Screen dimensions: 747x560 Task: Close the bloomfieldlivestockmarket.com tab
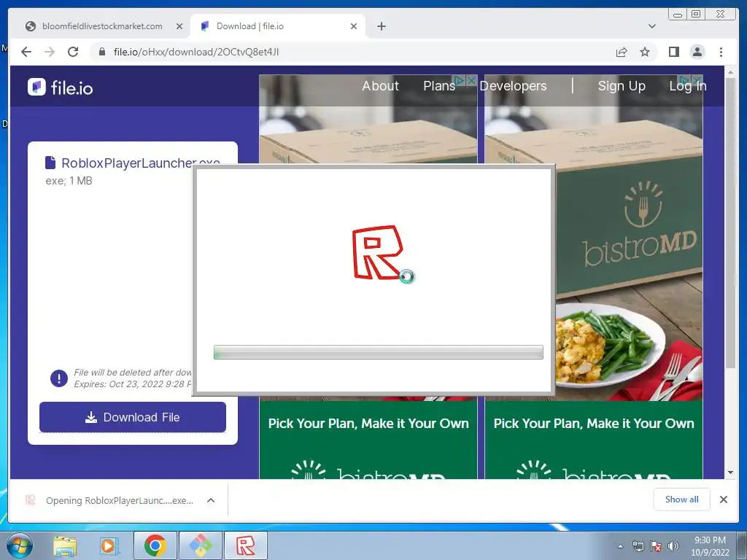[179, 26]
